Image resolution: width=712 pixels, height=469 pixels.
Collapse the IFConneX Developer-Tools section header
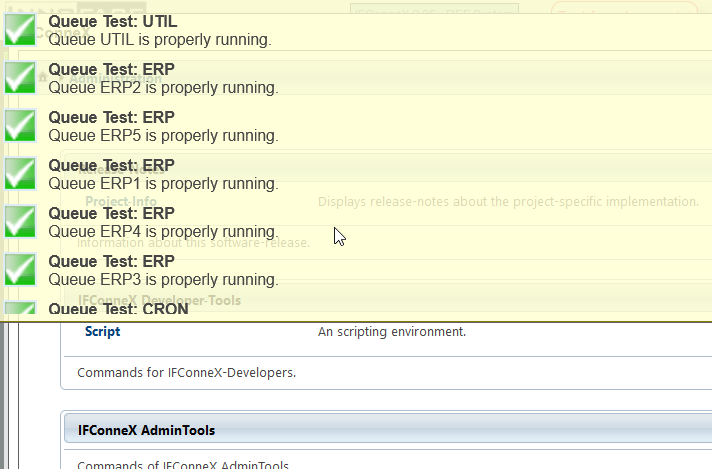tap(159, 300)
